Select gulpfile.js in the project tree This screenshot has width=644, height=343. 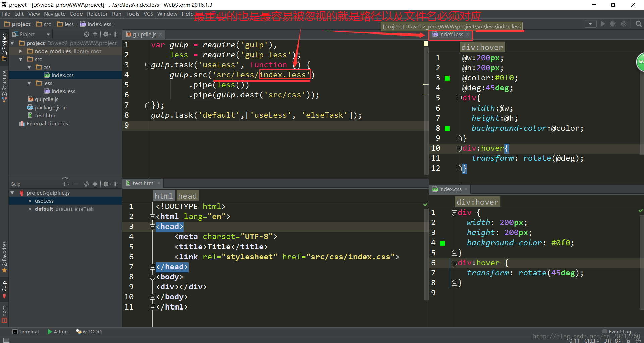pos(46,99)
